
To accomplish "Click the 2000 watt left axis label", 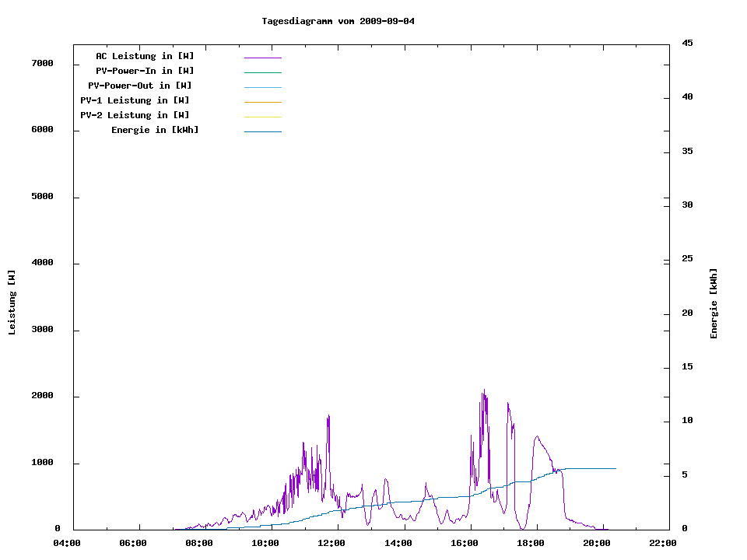I will coord(42,396).
